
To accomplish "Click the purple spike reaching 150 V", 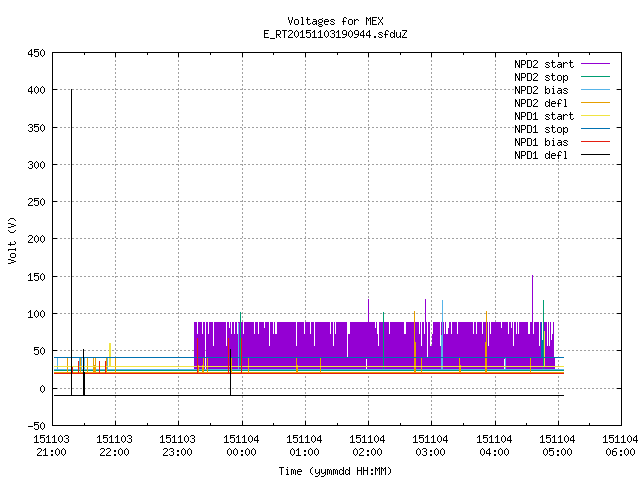I will pos(532,299).
